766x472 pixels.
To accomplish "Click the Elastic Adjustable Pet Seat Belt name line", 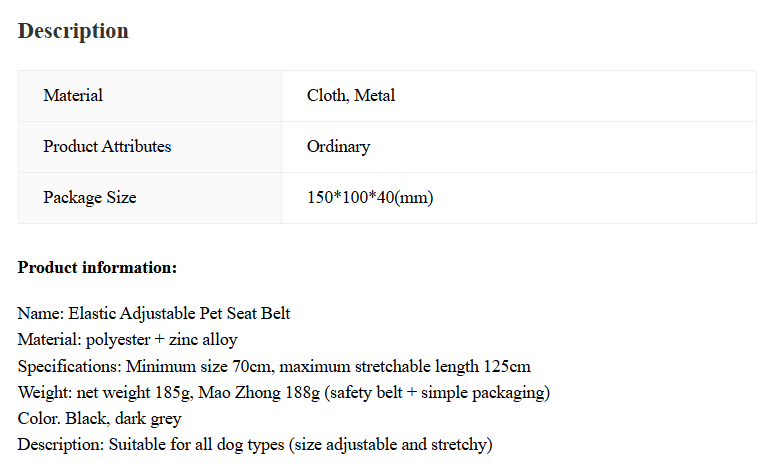I will pyautogui.click(x=154, y=313).
